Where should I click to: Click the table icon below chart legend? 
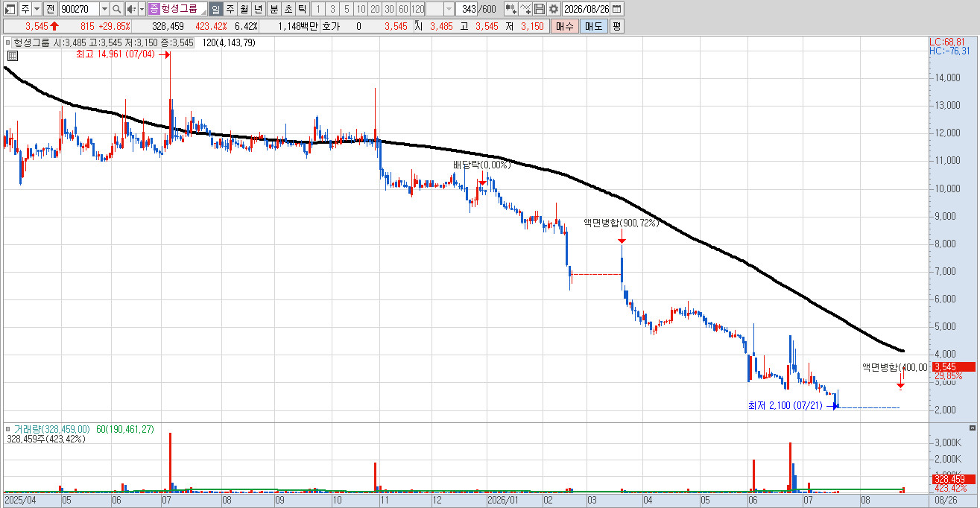pyautogui.click(x=13, y=55)
